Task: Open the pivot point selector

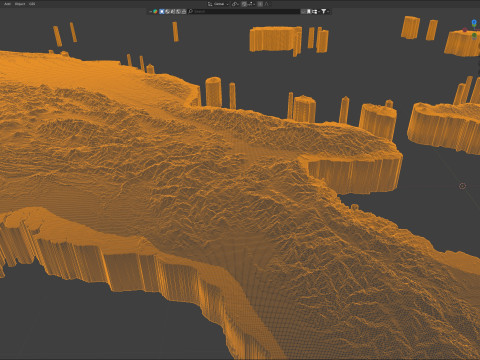Action: [235, 4]
